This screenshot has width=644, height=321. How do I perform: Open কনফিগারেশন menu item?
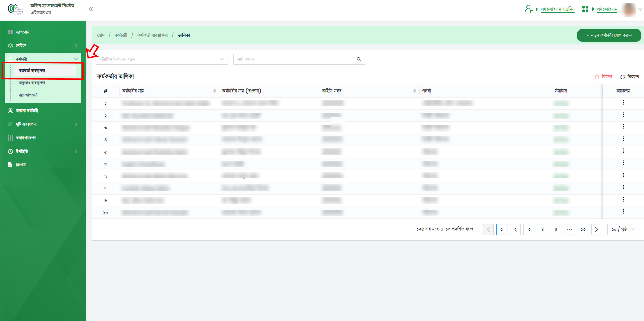click(26, 138)
